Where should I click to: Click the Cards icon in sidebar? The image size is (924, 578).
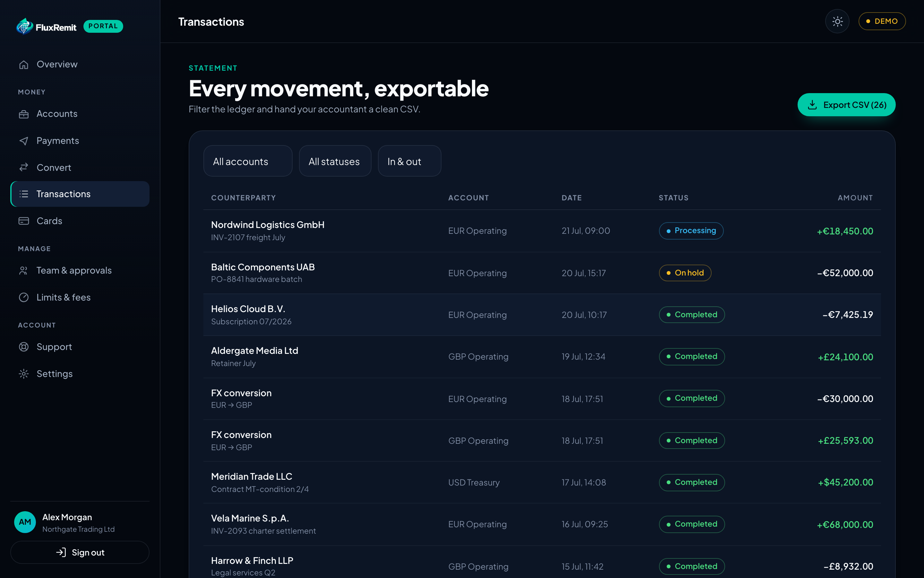[x=24, y=221]
